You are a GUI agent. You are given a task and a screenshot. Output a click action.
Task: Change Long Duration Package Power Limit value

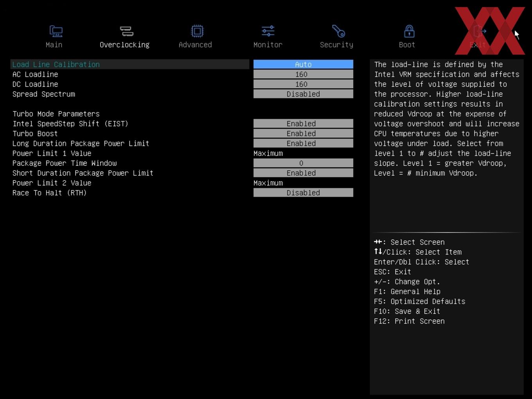tap(303, 143)
